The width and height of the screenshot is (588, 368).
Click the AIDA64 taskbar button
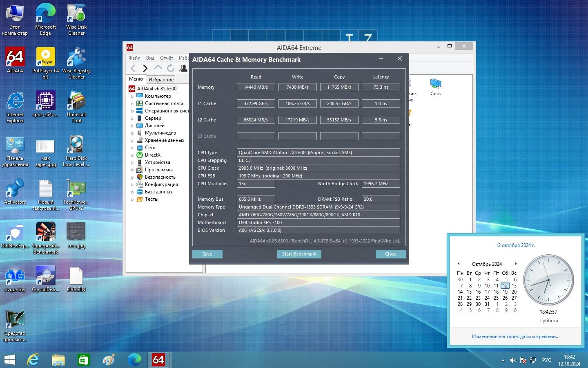coord(158,360)
